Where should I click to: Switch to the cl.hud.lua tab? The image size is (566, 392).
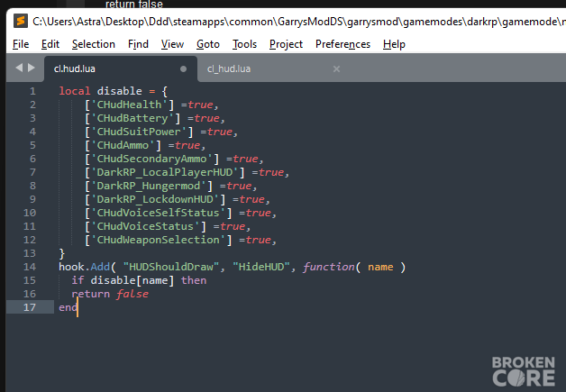pos(121,69)
